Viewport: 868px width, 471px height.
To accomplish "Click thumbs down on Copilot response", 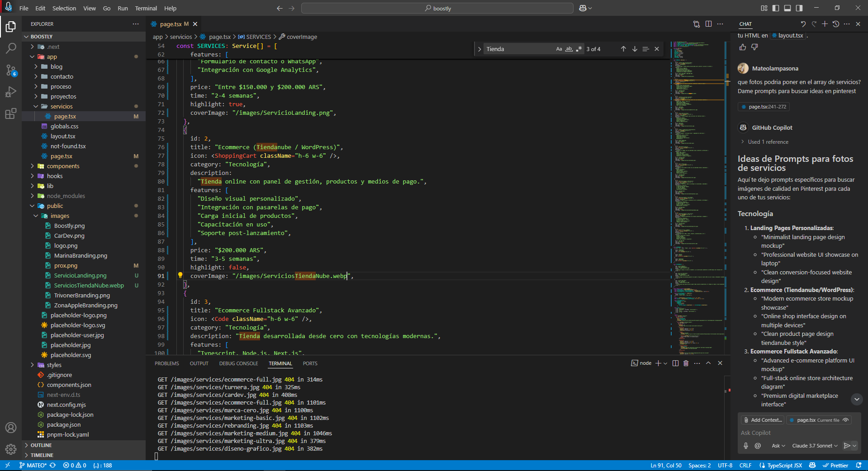I will [x=754, y=47].
